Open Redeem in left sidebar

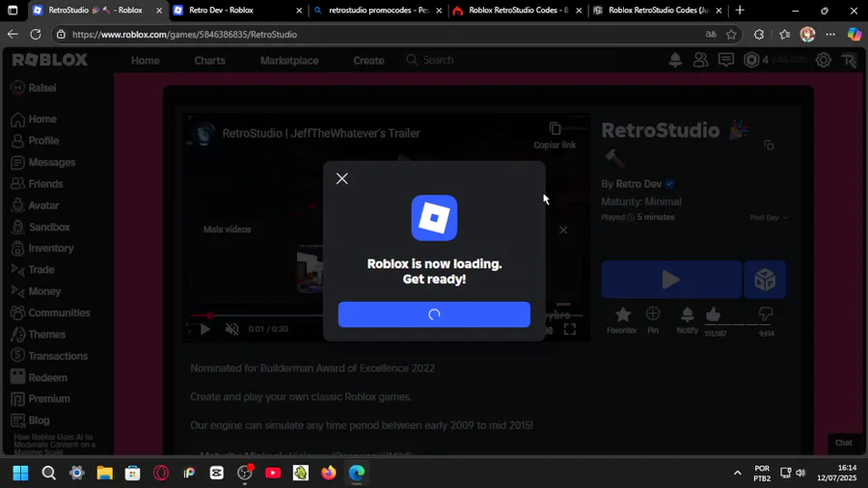click(x=40, y=377)
